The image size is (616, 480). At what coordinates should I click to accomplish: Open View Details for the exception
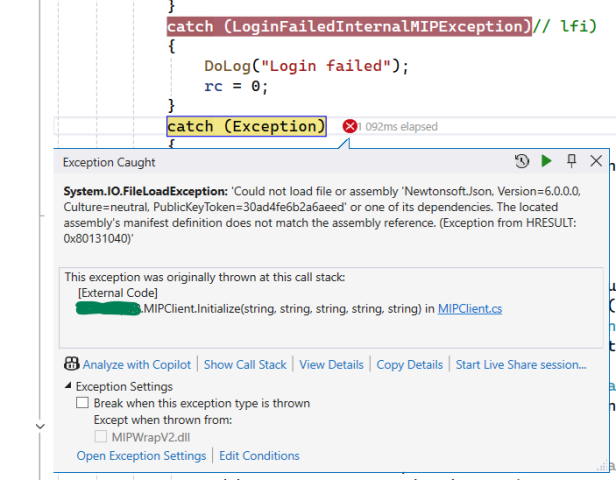tap(331, 365)
